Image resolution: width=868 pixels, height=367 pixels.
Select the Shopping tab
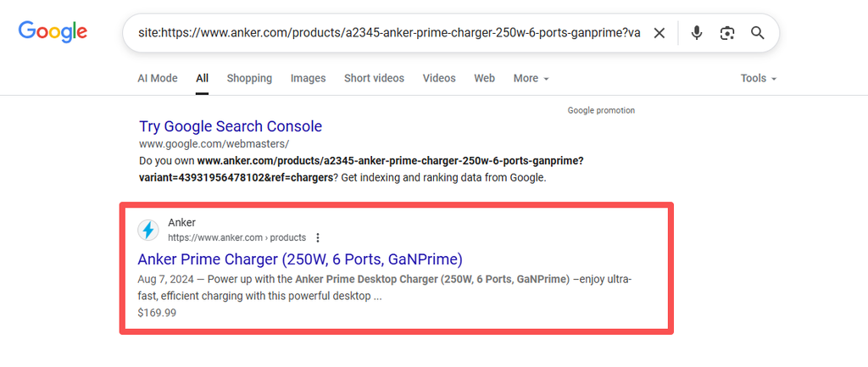point(249,78)
